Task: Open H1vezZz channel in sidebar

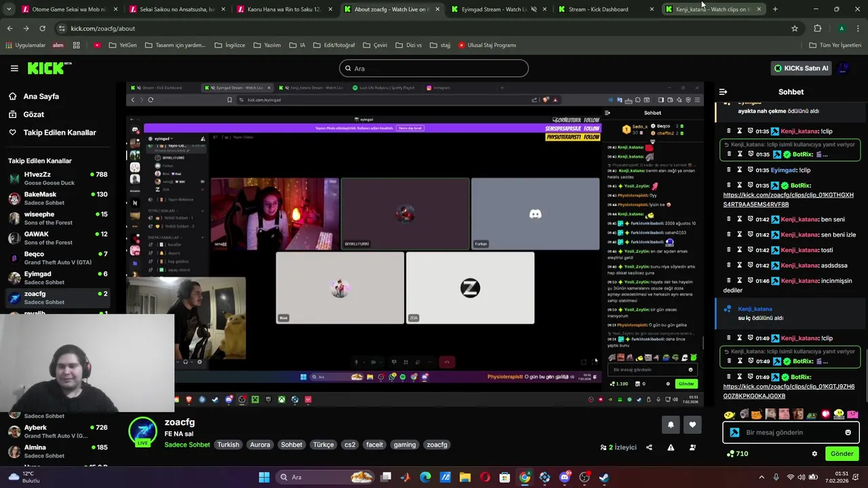Action: pyautogui.click(x=57, y=178)
